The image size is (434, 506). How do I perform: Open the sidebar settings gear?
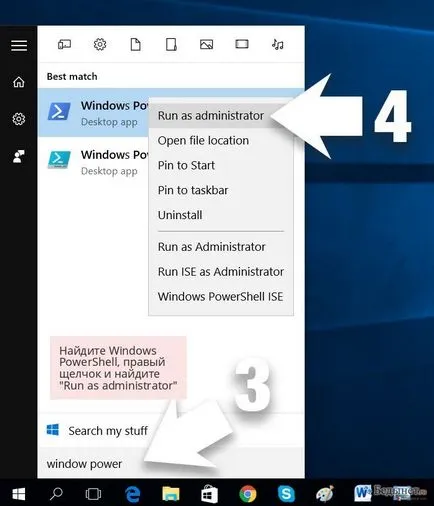[19, 119]
